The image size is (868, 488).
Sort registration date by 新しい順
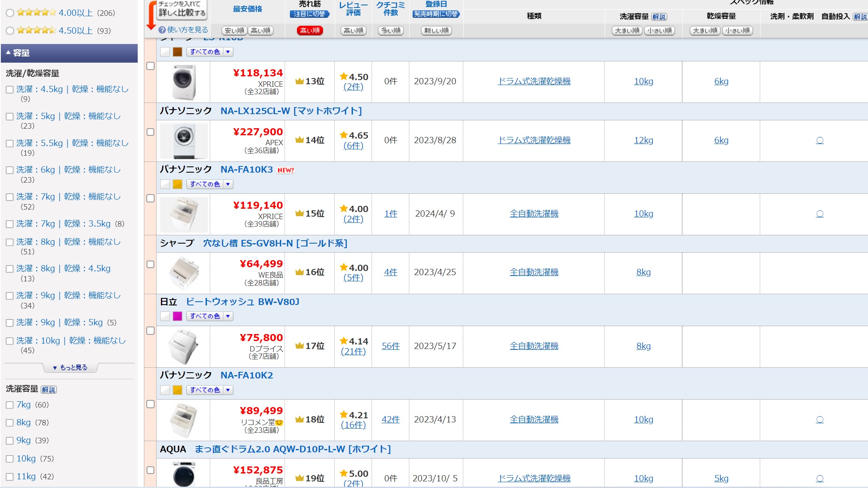[x=436, y=31]
